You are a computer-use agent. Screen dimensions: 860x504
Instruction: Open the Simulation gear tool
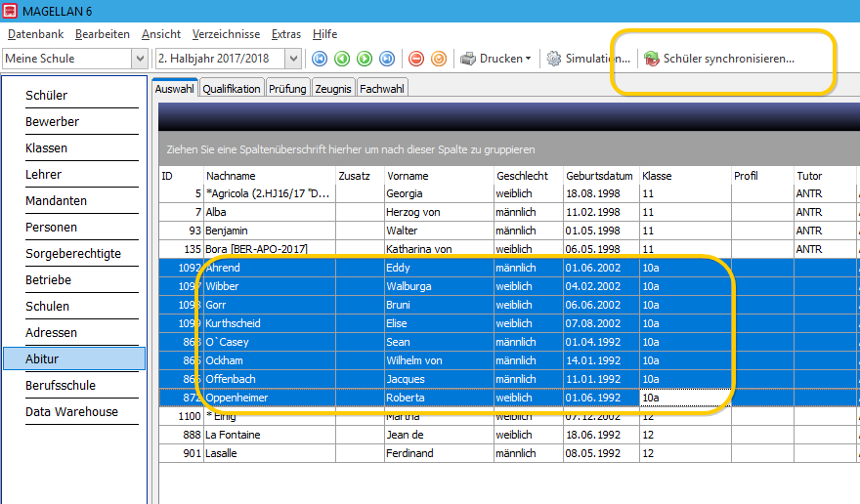588,59
